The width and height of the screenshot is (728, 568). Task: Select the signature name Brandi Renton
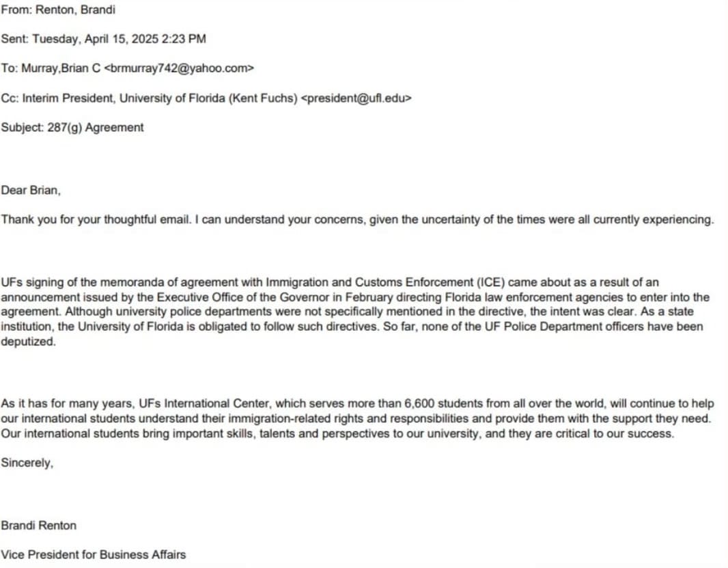(39, 526)
